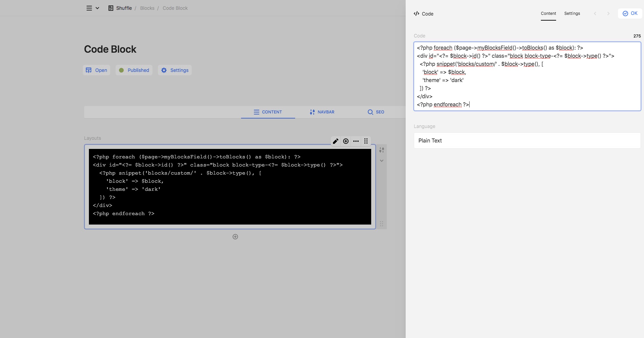Click the Open page button
The image size is (644, 338).
tap(97, 70)
